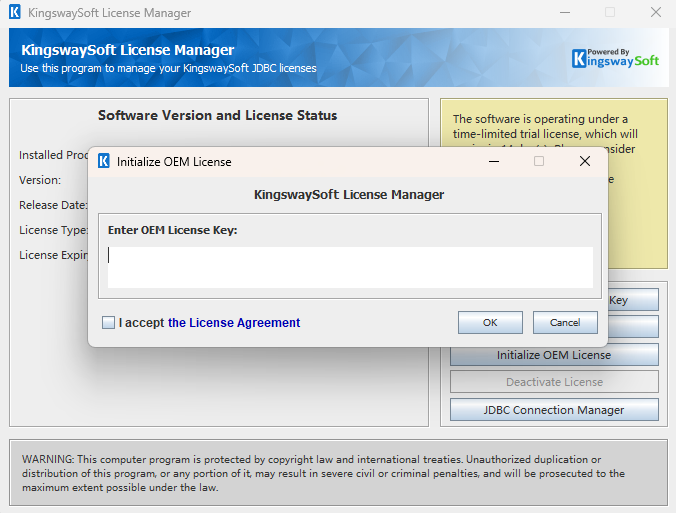This screenshot has width=676, height=513.
Task: Open the JDBC Connection Manager
Action: click(554, 410)
